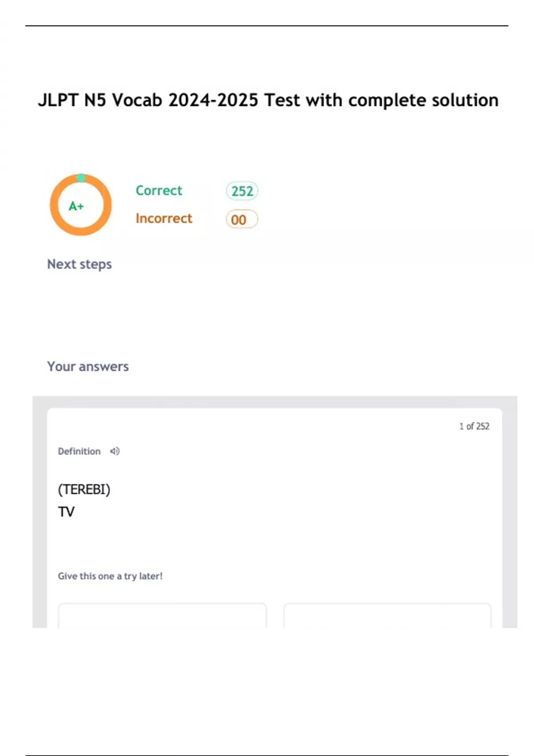Open the Your answers section heading
Image resolution: width=534 pixels, height=756 pixels.
[88, 366]
